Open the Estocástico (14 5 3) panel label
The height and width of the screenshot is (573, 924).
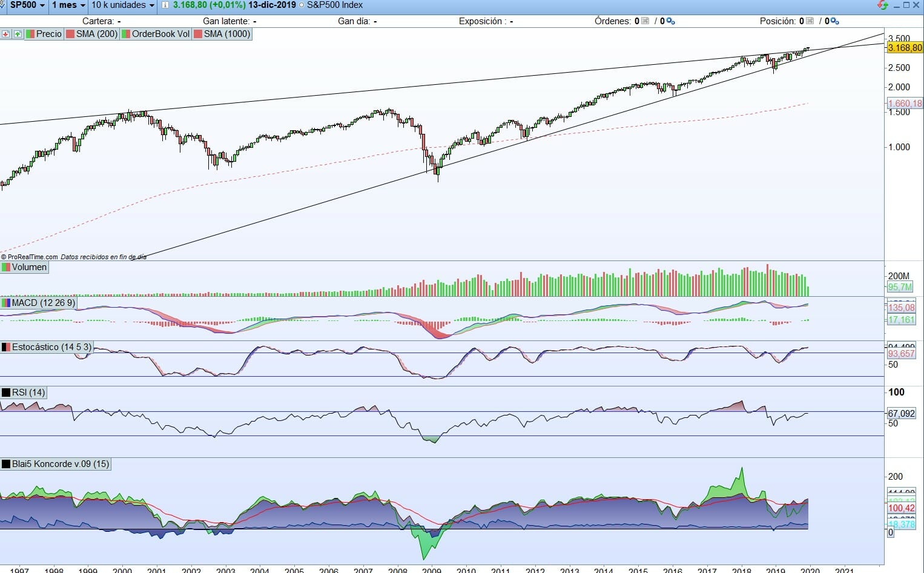point(47,347)
